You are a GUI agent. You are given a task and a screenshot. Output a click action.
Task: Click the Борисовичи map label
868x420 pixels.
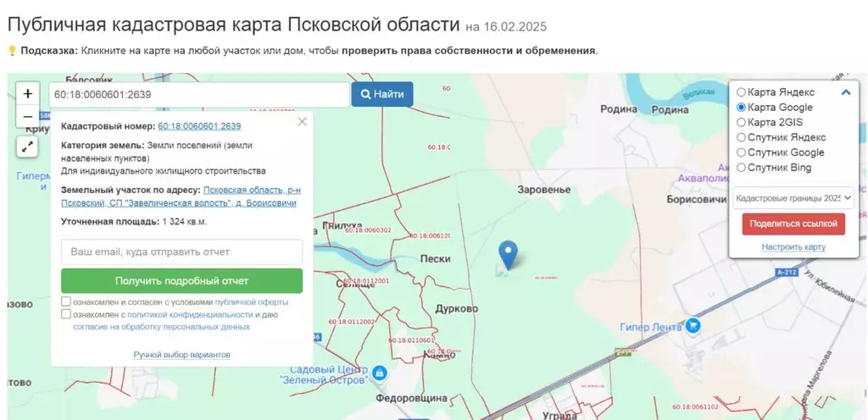[x=697, y=200]
